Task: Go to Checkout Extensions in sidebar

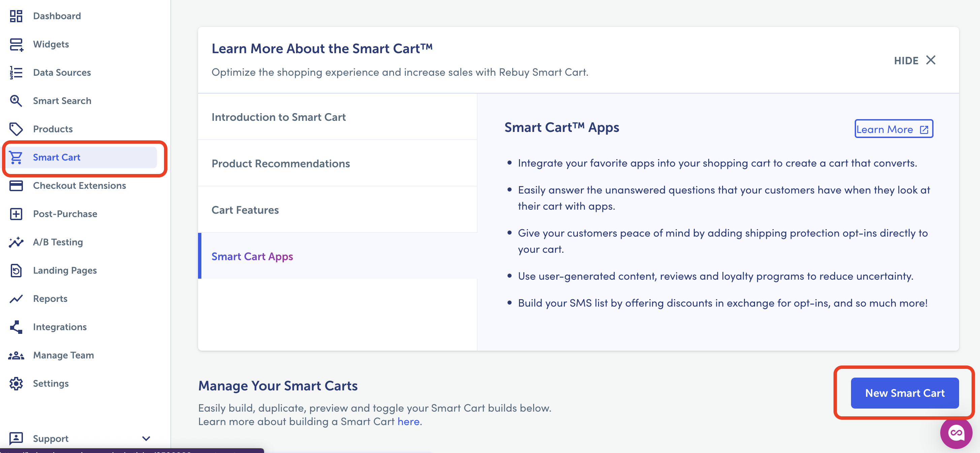Action: (79, 185)
